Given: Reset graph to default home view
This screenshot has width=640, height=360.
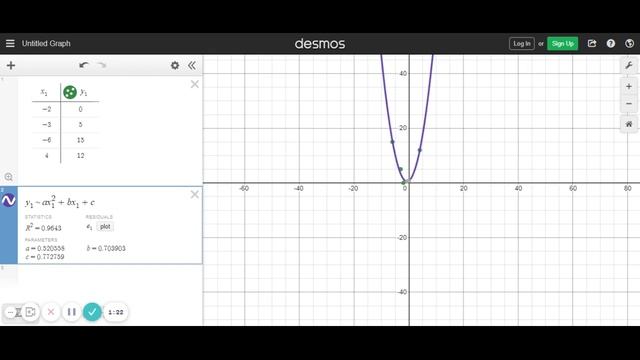Looking at the screenshot, I should coord(629,124).
